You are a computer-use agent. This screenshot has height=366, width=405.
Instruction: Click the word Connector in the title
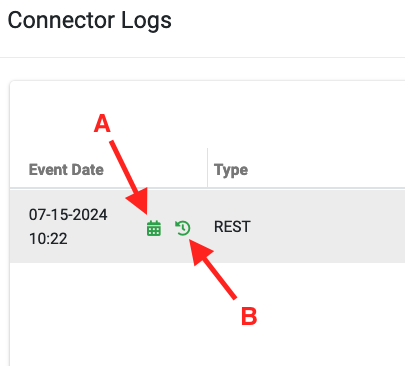click(61, 20)
